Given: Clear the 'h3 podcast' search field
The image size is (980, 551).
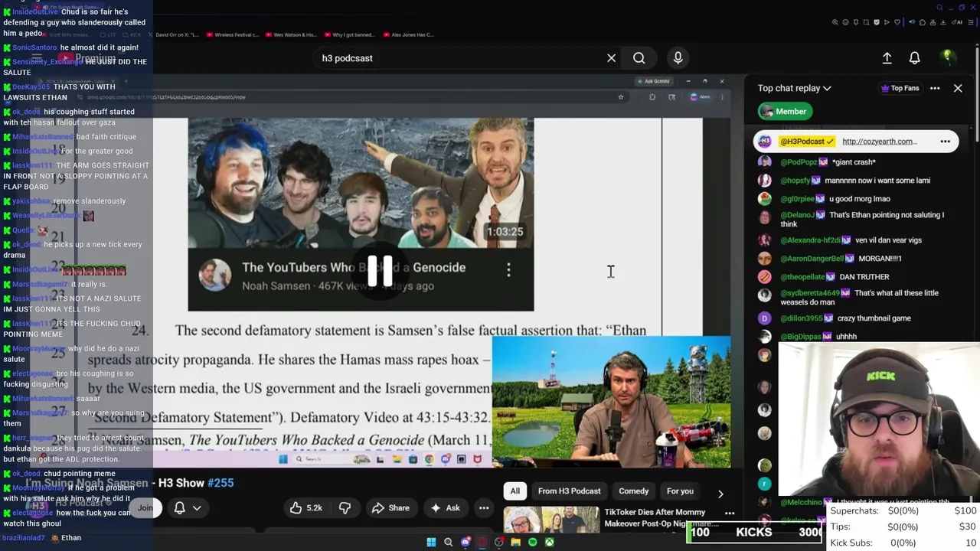Looking at the screenshot, I should click(x=611, y=58).
